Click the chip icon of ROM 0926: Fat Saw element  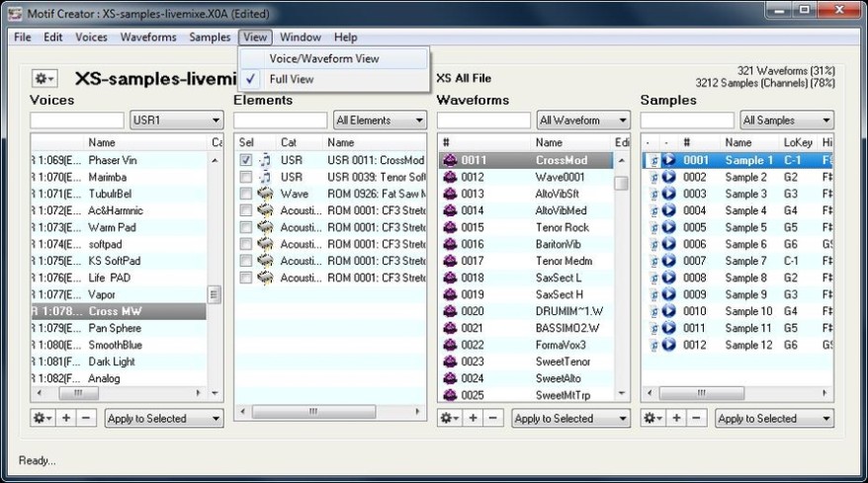(x=265, y=194)
